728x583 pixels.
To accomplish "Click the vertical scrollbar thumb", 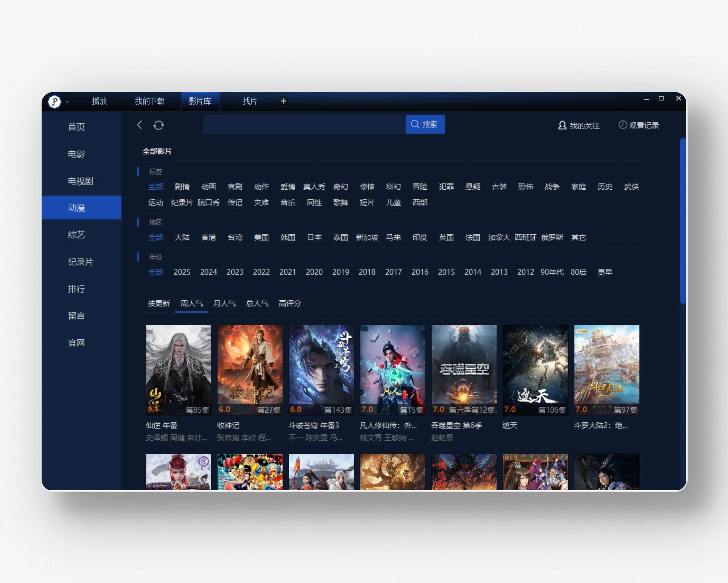I will click(682, 221).
